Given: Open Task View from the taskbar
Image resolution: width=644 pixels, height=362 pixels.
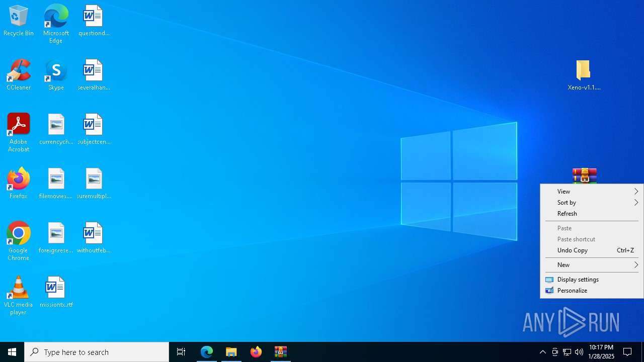Looking at the screenshot, I should (x=181, y=352).
